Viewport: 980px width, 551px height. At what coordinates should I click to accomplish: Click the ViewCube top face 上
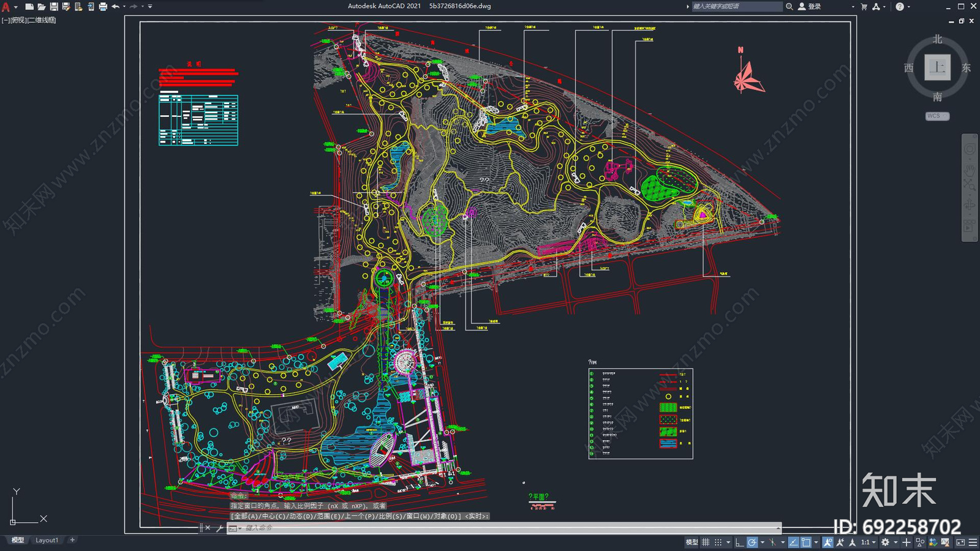[937, 67]
